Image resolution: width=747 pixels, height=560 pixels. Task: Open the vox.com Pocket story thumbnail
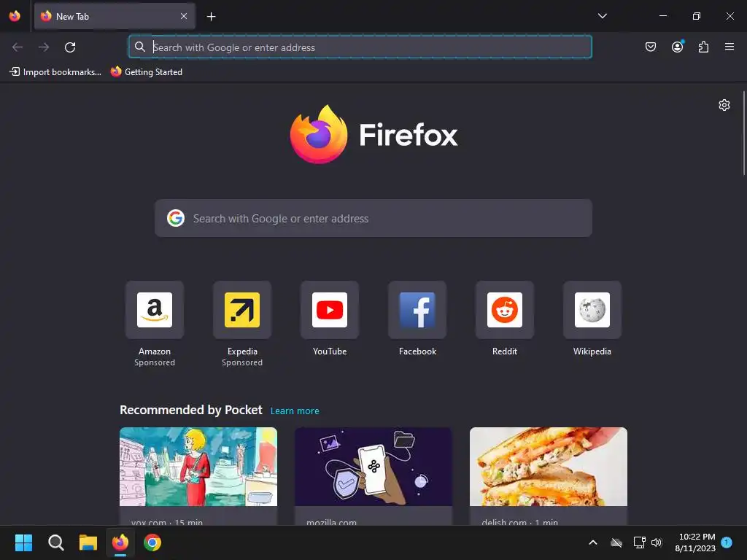click(198, 467)
